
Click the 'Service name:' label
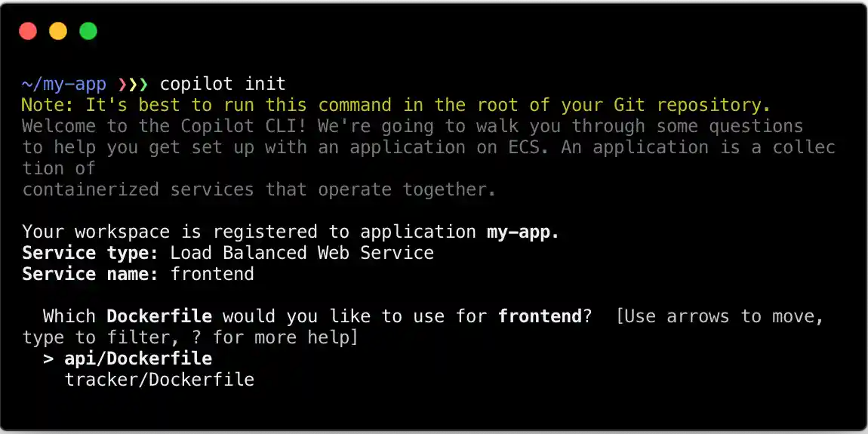pyautogui.click(x=91, y=274)
